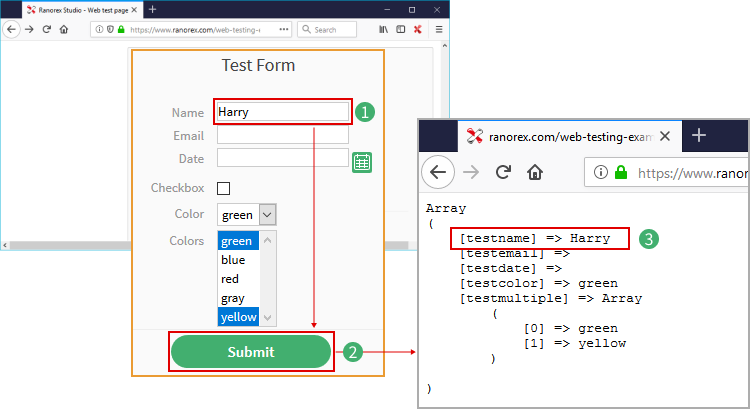Select the Ranorex Studio Web test page tab

tap(70, 9)
